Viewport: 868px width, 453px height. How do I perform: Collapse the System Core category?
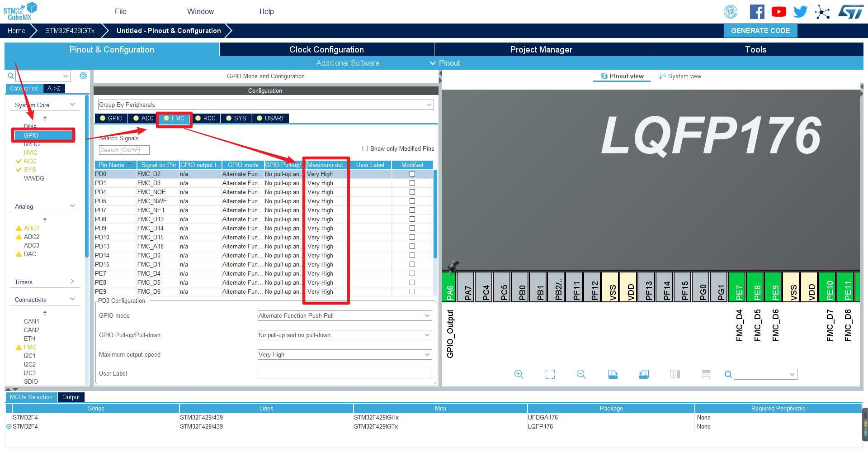(x=72, y=105)
